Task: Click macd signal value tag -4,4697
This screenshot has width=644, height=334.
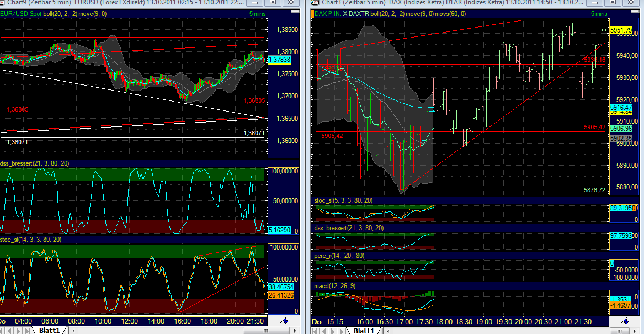Action: pos(620,305)
